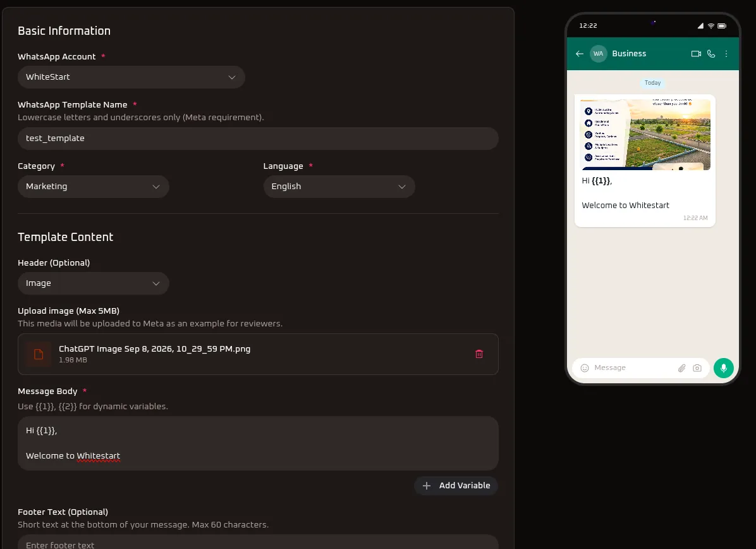Viewport: 756px width, 549px height.
Task: Click the 'Use {{1}}, {{2}}' hint text
Action: (92, 407)
